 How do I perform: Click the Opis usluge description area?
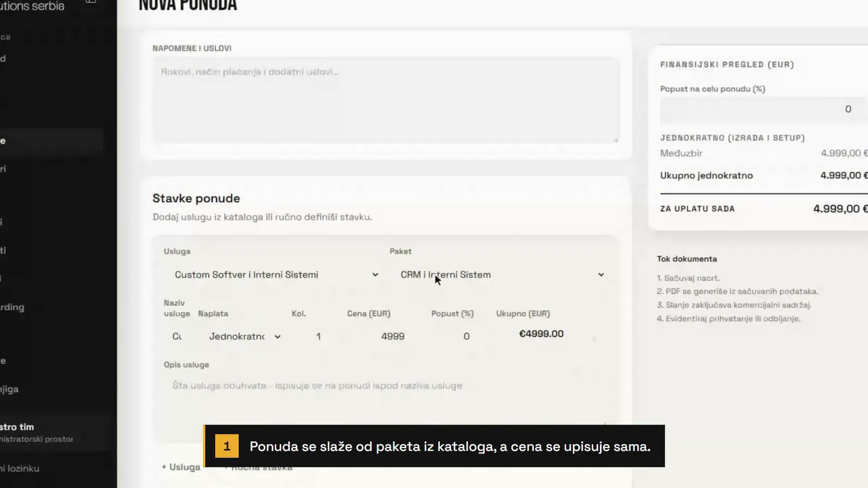point(386,401)
